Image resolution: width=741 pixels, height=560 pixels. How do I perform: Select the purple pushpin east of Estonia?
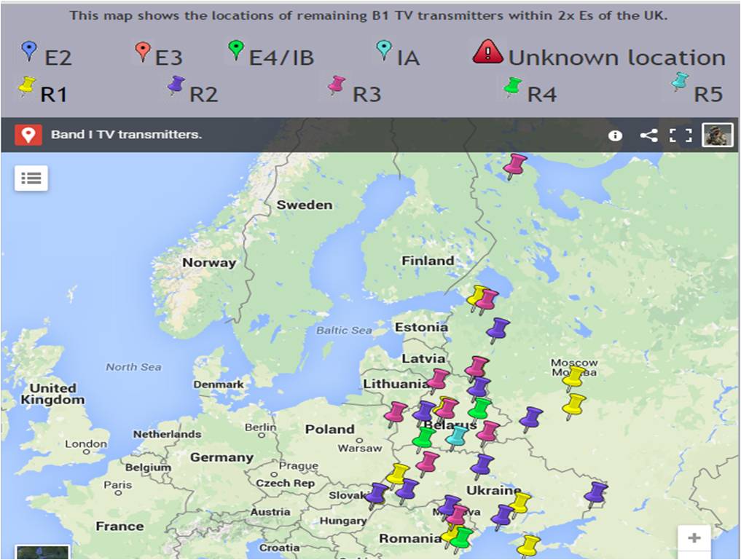(x=498, y=330)
